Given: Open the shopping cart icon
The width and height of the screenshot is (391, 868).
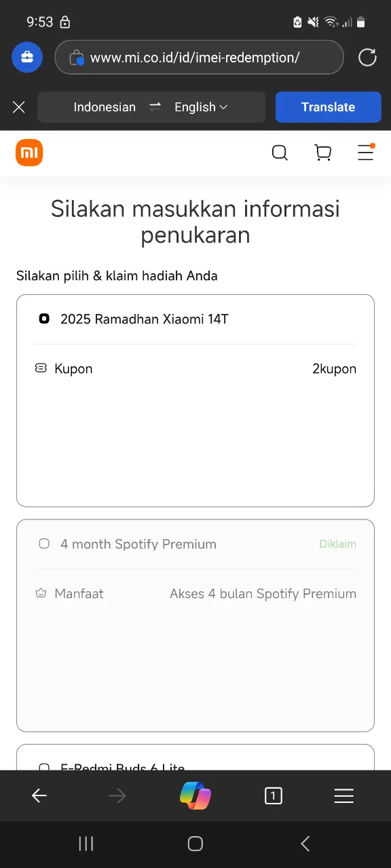Looking at the screenshot, I should click(323, 153).
